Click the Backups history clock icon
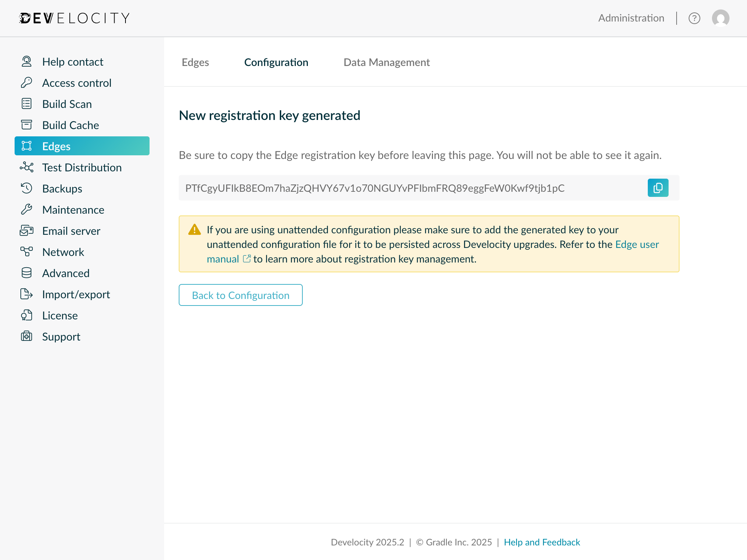The width and height of the screenshot is (747, 560). point(26,188)
